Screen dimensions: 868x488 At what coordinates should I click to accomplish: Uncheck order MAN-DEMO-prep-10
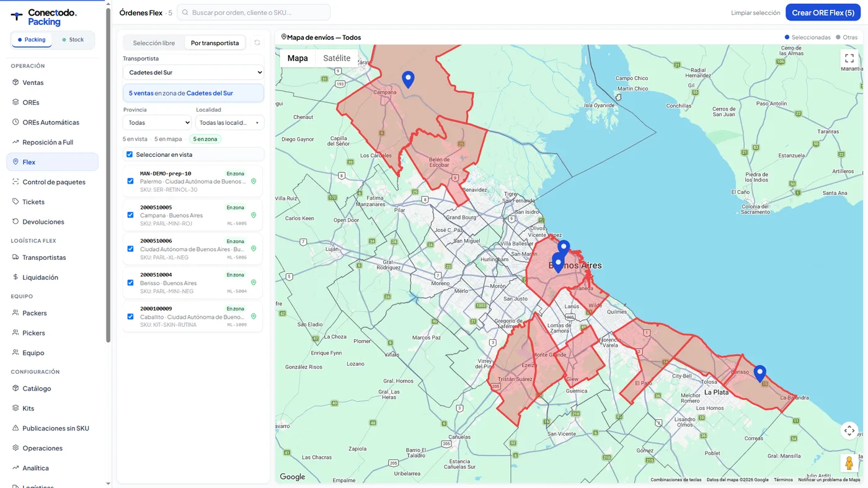coord(130,181)
